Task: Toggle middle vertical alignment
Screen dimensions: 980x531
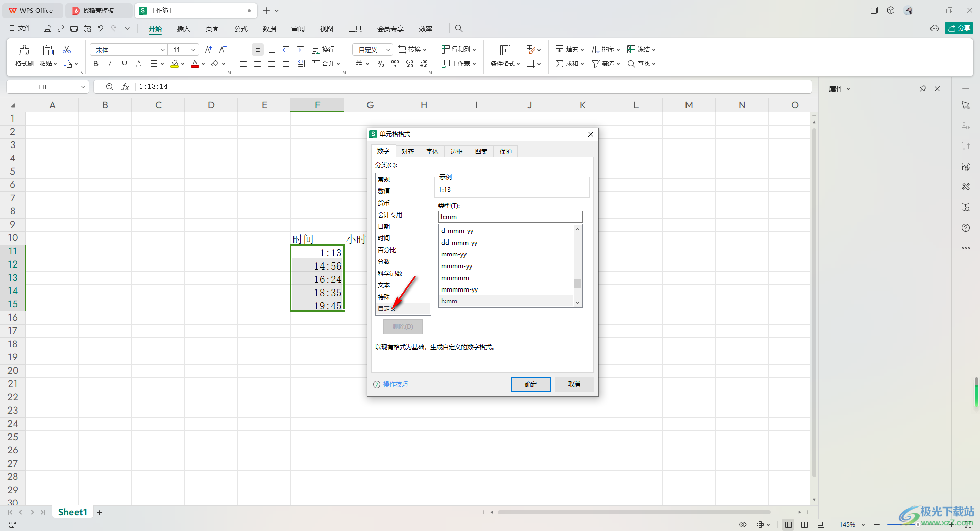Action: (258, 50)
